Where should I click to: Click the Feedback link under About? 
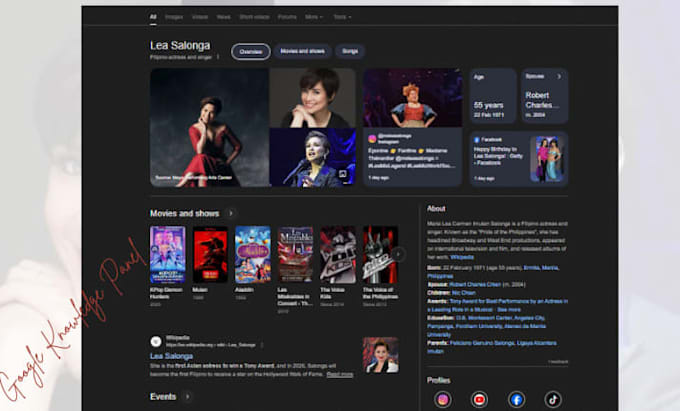pos(558,362)
